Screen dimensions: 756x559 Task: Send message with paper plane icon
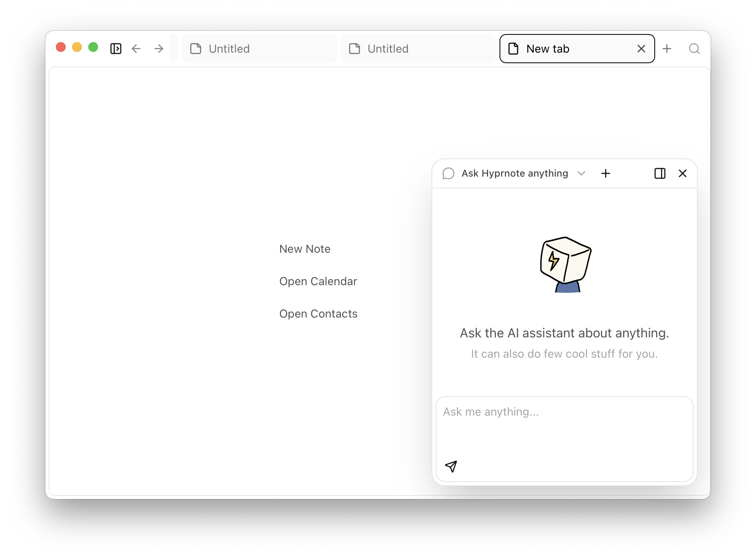(x=451, y=466)
